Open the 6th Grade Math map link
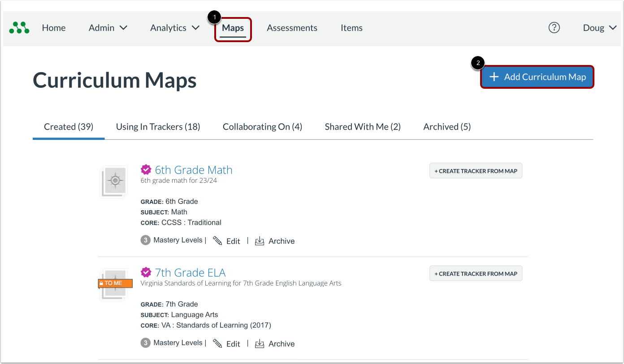Image resolution: width=624 pixels, height=364 pixels. (194, 170)
